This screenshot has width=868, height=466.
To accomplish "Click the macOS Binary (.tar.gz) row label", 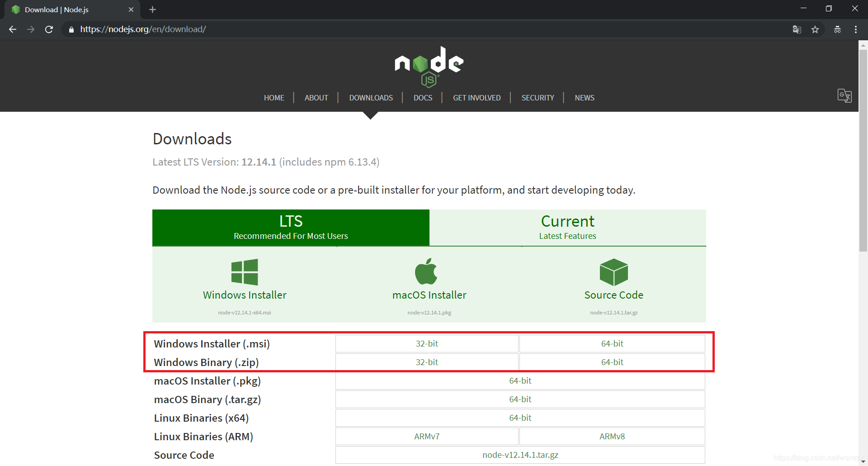I will tap(208, 399).
